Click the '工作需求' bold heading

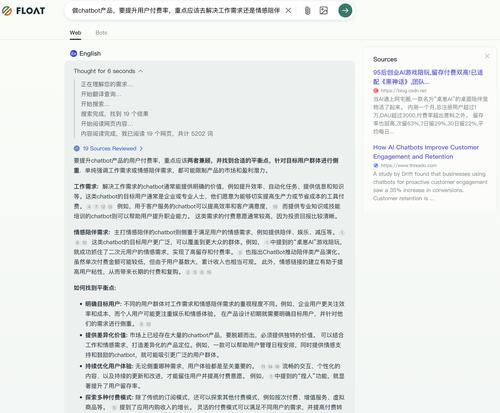(85, 186)
